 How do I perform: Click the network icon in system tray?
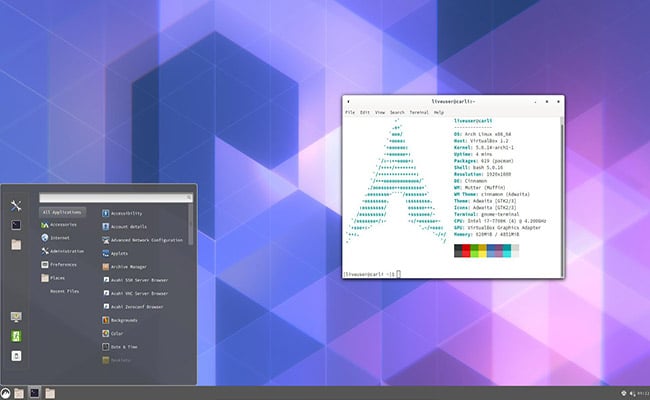coord(623,393)
